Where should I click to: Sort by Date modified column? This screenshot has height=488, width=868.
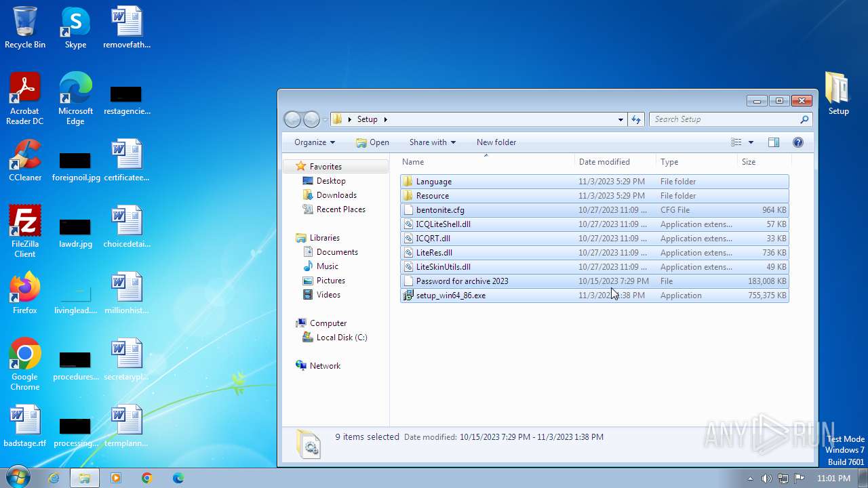pyautogui.click(x=615, y=162)
